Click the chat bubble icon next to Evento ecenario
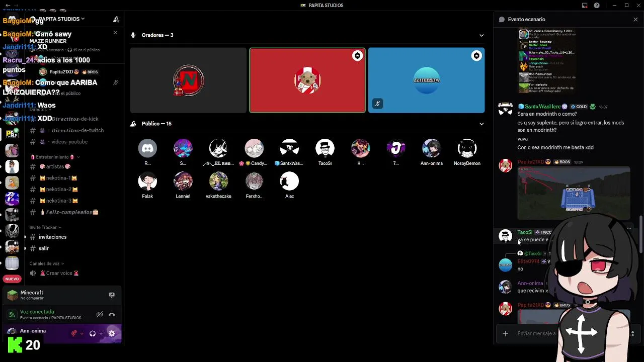644x362 pixels. click(502, 19)
